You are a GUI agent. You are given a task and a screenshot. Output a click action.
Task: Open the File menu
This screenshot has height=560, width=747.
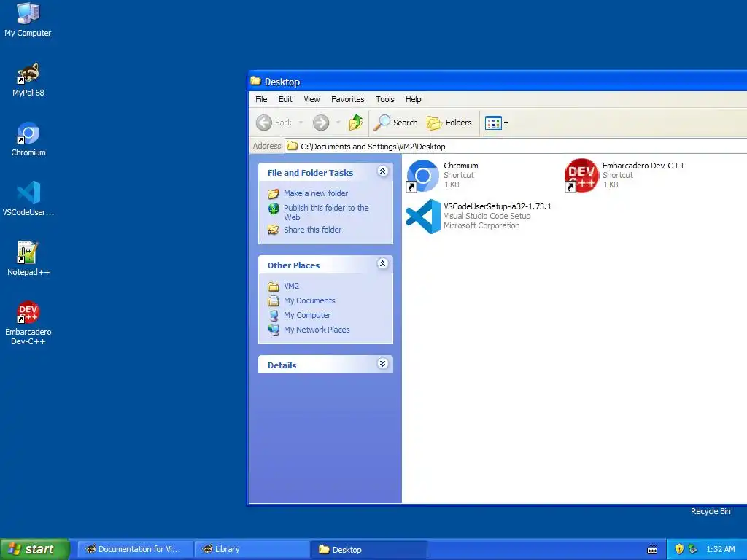261,99
